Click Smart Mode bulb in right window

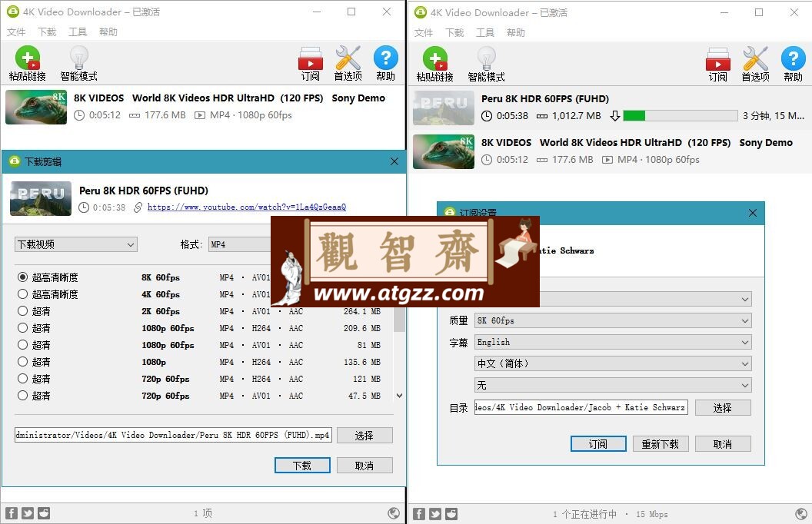[x=486, y=58]
